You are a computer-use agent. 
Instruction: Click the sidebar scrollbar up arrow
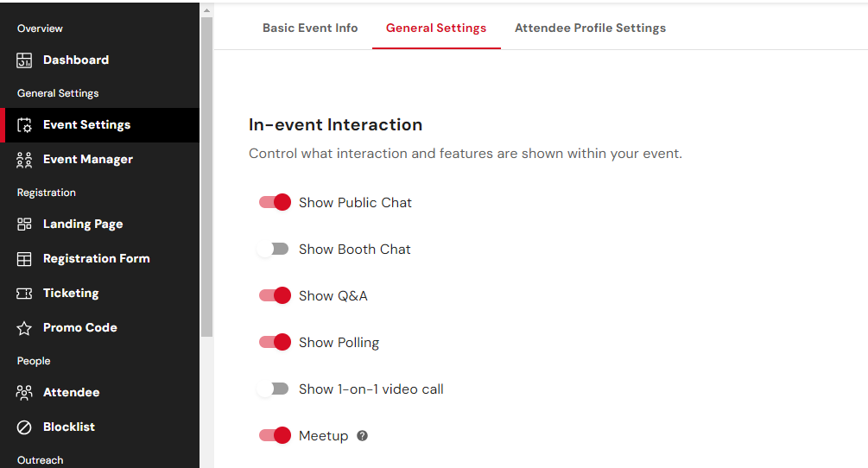coord(206,10)
